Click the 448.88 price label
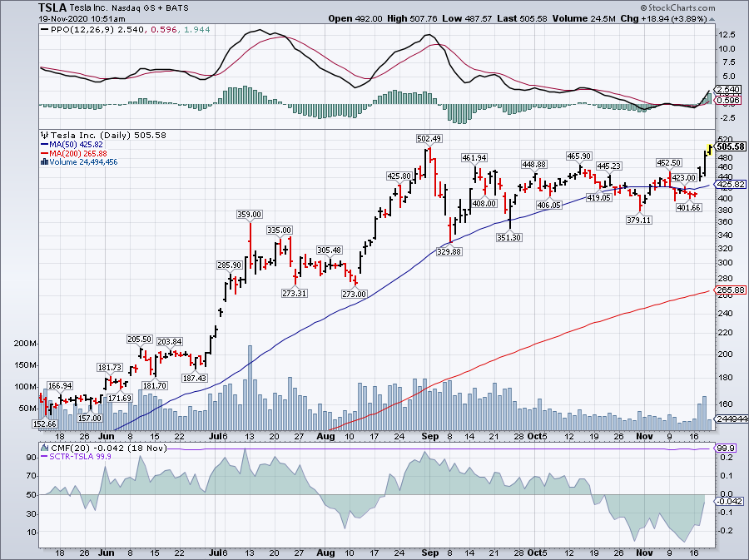Viewport: 749px width, 560px height. 533,164
